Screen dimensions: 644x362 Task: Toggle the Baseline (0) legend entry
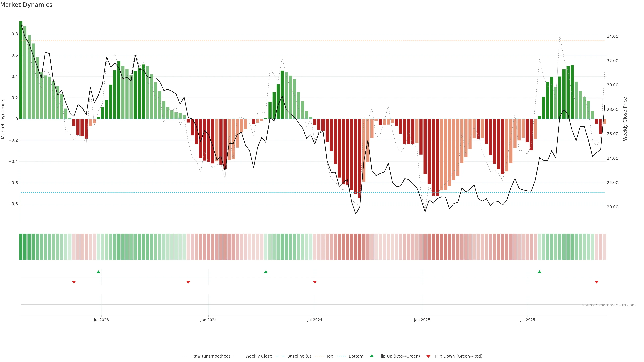click(299, 356)
